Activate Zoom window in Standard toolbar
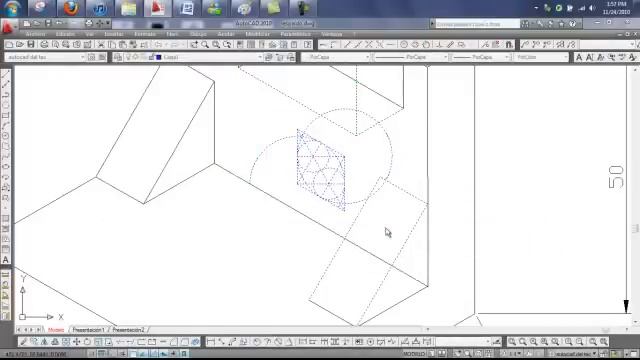Viewport: 640px width, 360px height. coord(216,44)
